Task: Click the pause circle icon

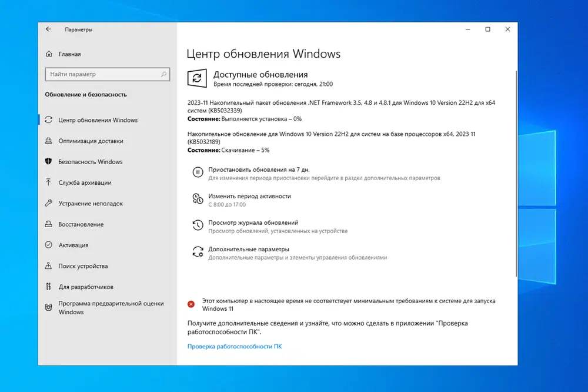Action: tap(198, 172)
